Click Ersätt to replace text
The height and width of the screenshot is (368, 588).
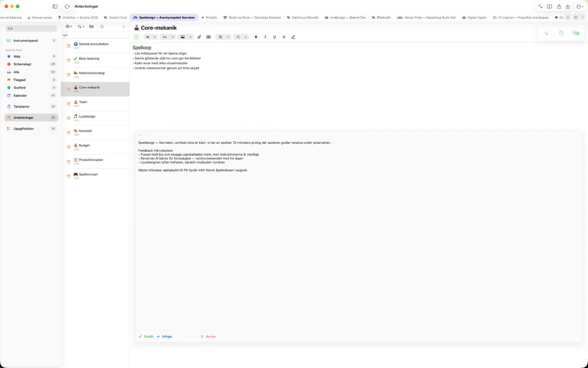coord(146,336)
